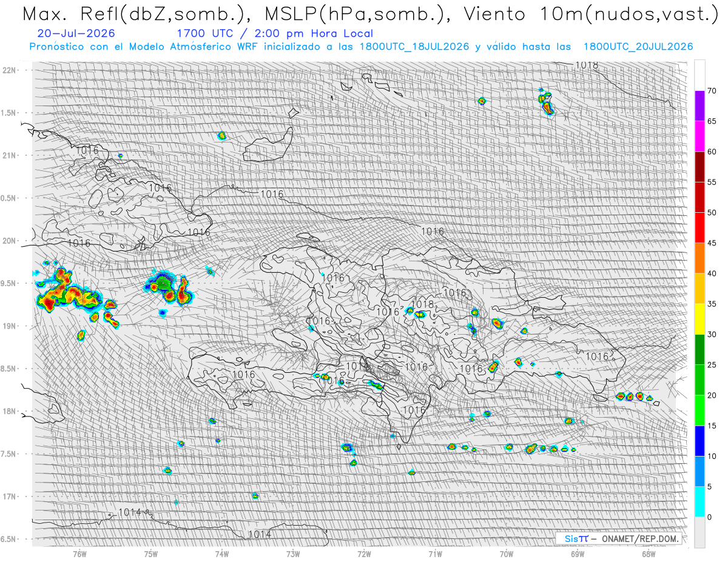Click the '20N' latitude label
728x562 pixels.
(x=9, y=241)
